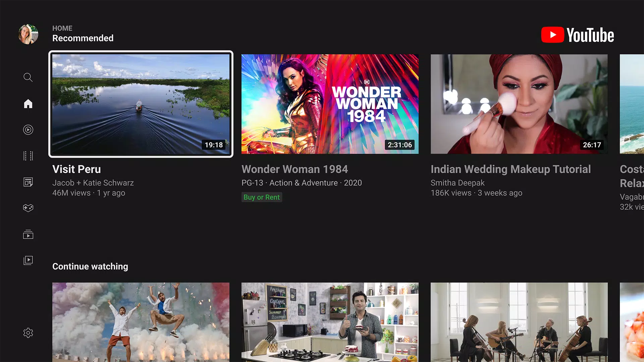Open the Settings gear icon
Screen dimensions: 644x362
(x=28, y=333)
